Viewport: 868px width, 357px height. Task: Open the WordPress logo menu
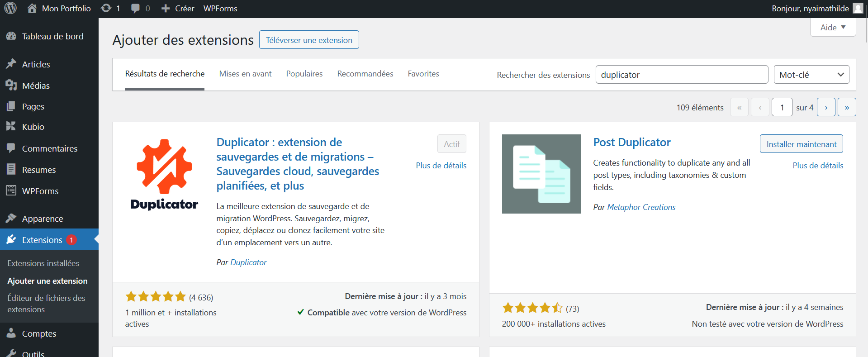pyautogui.click(x=10, y=8)
